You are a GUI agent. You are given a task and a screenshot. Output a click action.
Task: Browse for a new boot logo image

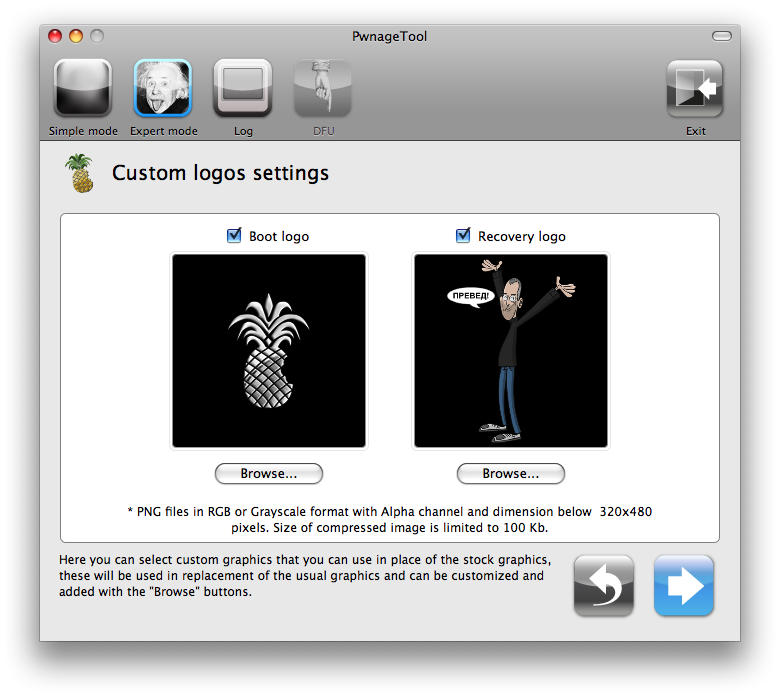click(269, 473)
